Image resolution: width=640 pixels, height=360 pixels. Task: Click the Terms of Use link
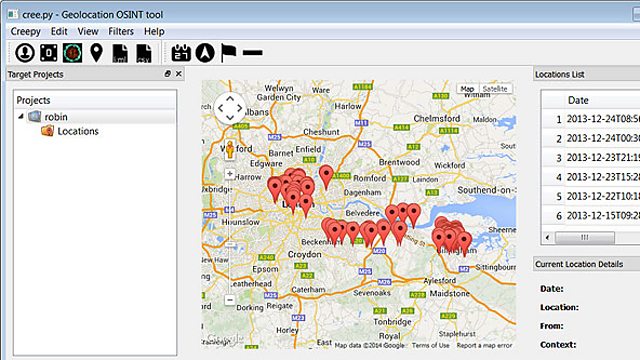point(430,345)
